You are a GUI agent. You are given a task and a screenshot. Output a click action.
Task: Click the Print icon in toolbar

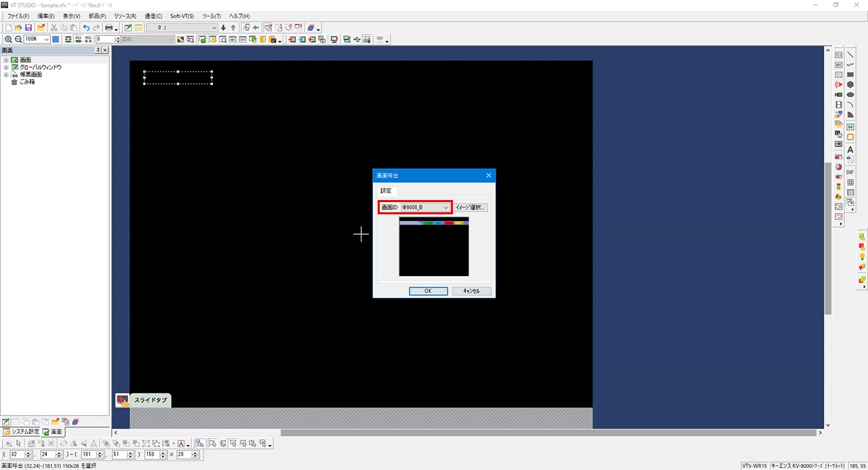[108, 28]
